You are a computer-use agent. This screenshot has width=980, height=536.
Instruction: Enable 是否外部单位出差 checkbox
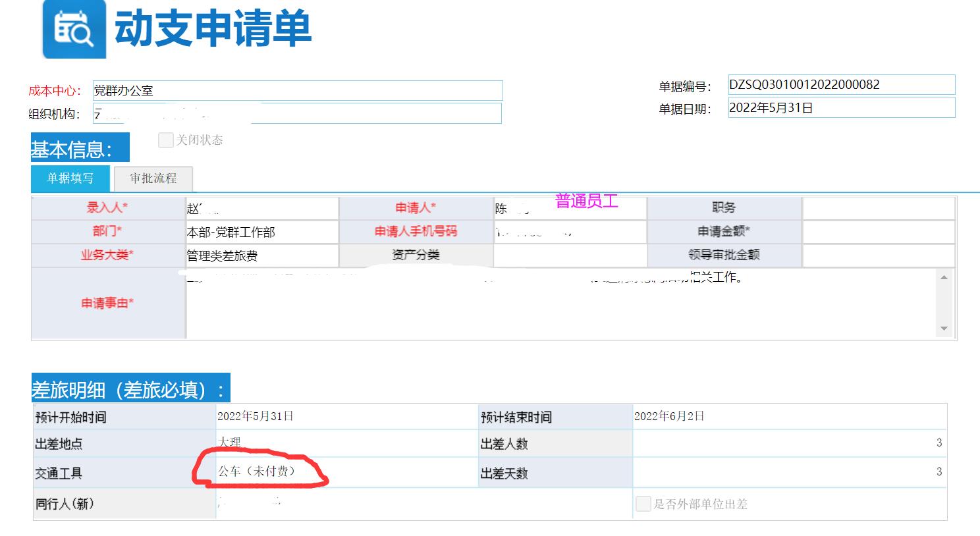coord(643,504)
